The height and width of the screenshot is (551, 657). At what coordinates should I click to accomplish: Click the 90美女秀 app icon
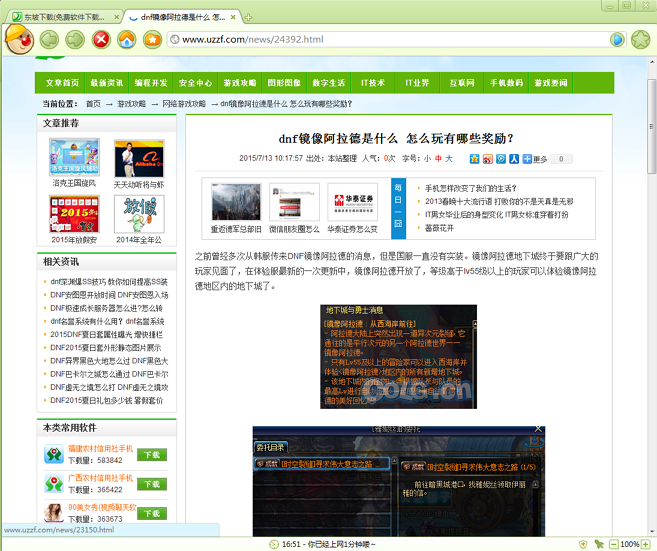point(54,513)
